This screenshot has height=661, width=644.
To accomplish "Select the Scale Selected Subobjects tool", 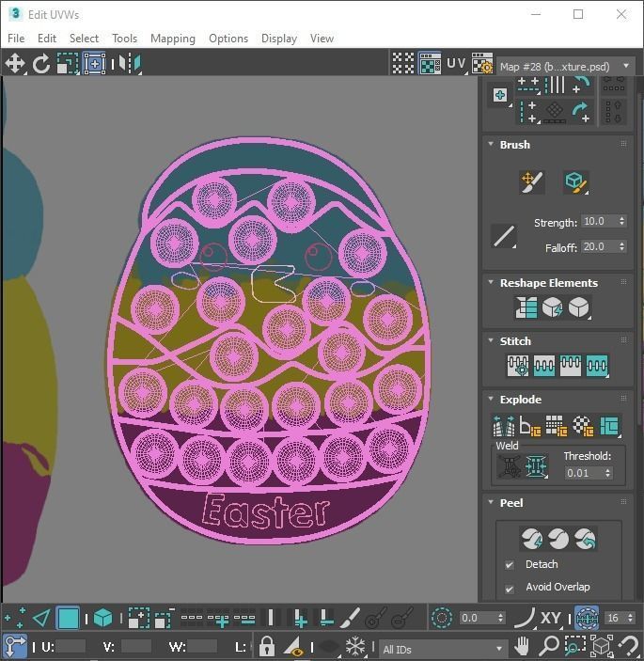I will pyautogui.click(x=68, y=64).
